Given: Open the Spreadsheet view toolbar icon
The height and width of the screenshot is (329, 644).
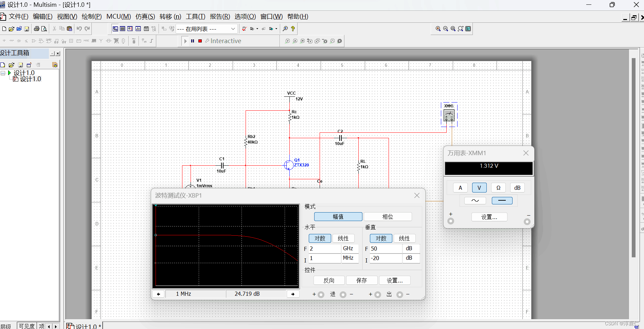Looking at the screenshot, I should tap(122, 29).
